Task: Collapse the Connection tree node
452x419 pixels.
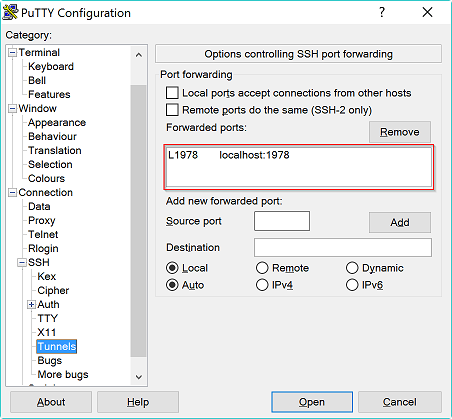Action: (x=12, y=192)
